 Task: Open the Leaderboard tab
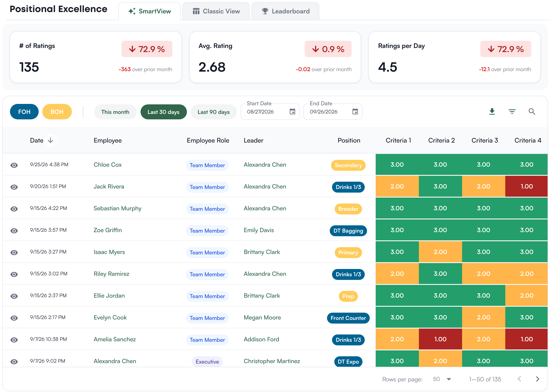click(285, 11)
